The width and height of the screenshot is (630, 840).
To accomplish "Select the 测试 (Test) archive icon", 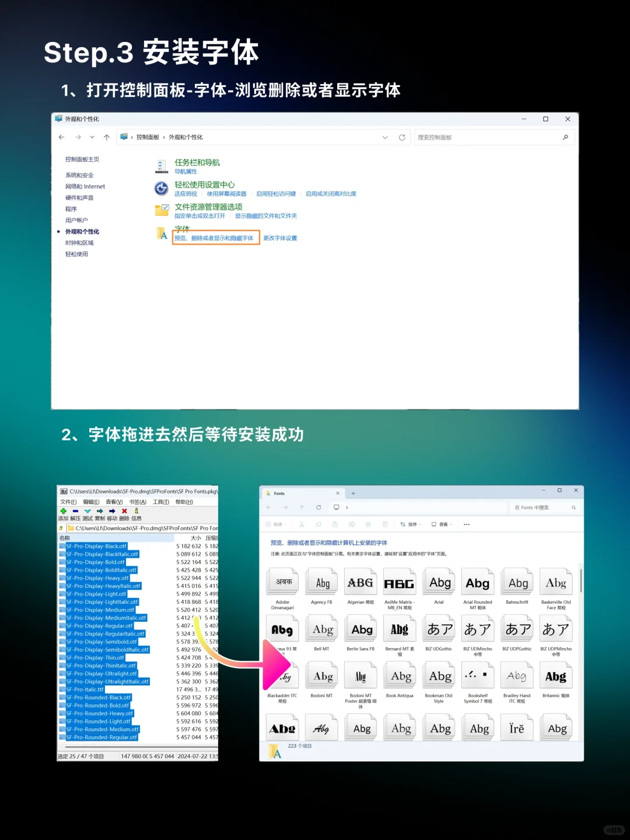I will (87, 511).
